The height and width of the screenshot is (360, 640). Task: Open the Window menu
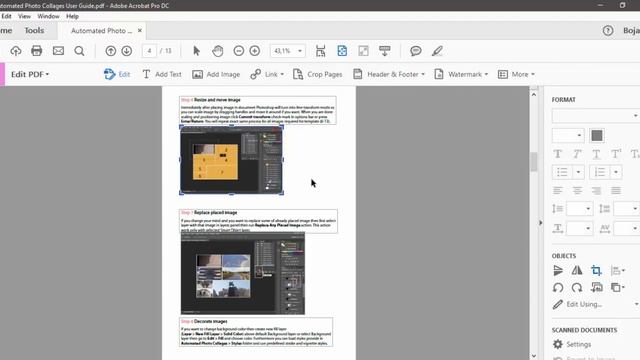pos(48,16)
